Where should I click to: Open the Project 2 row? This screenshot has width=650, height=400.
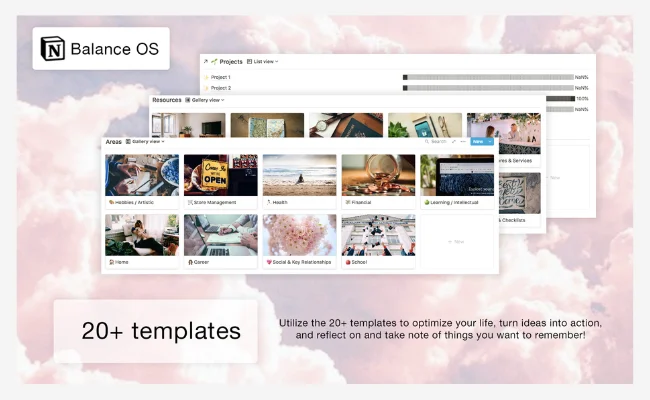click(396, 88)
